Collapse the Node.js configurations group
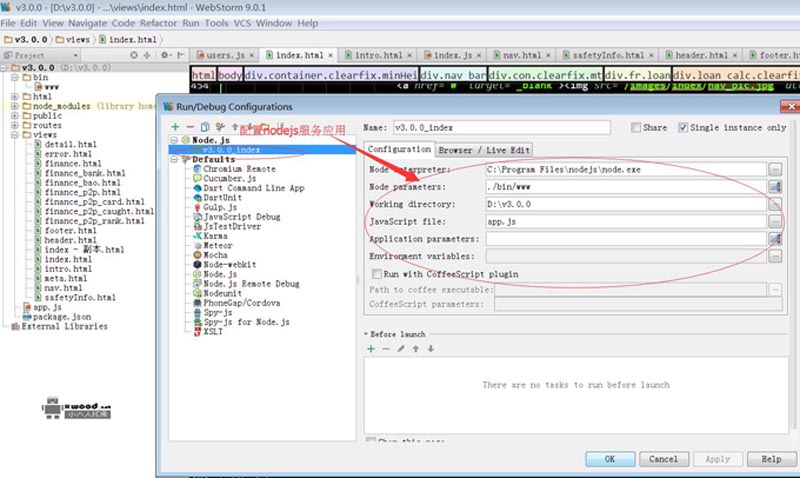The image size is (800, 478). tap(174, 140)
